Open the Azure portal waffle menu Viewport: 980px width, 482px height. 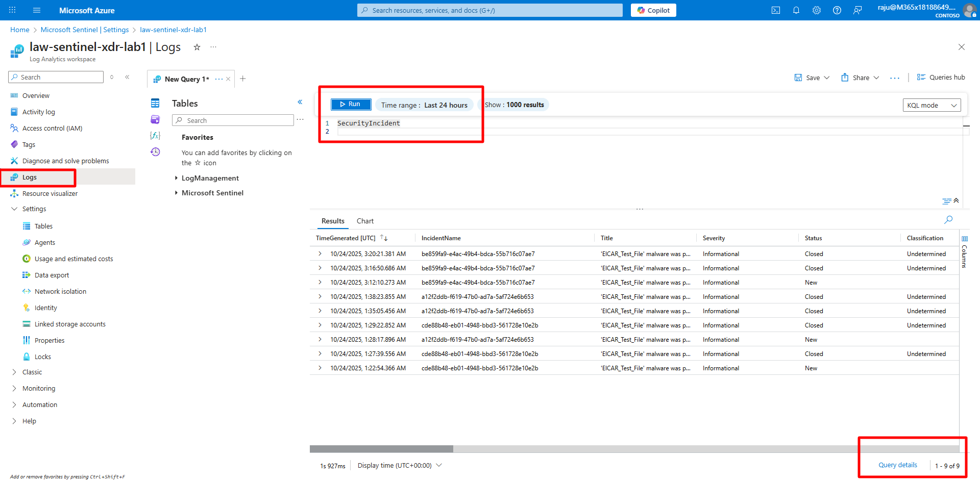12,10
